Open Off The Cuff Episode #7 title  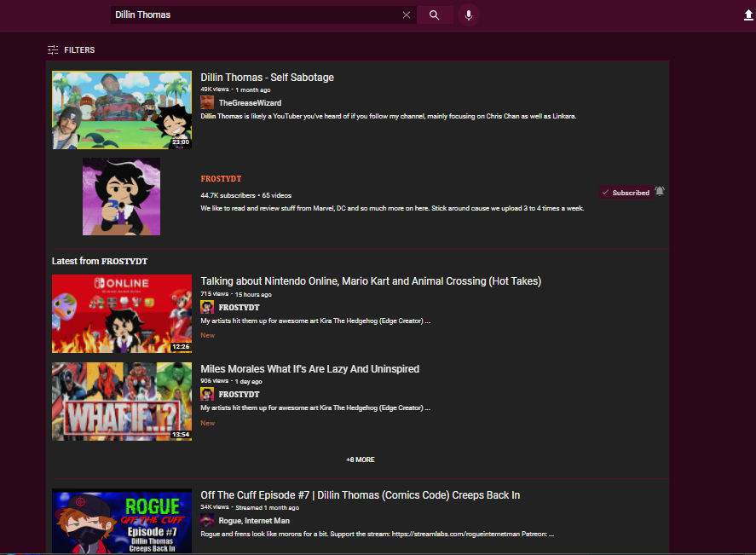(361, 495)
